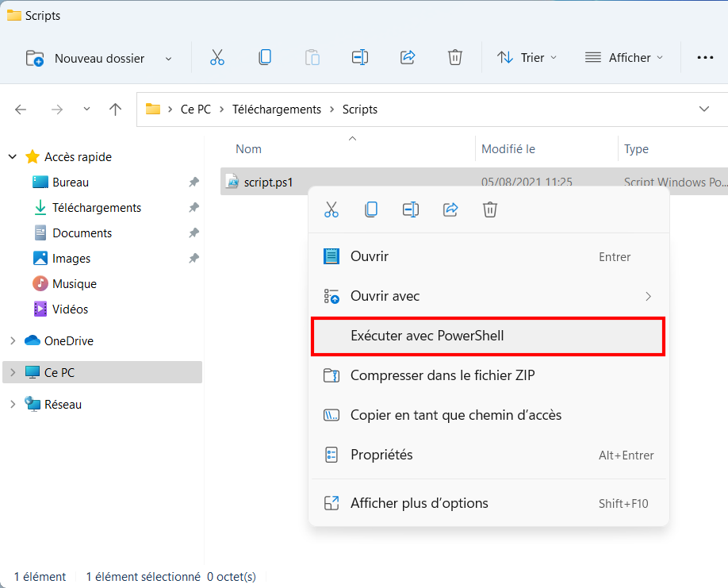Viewport: 728px width, 588px height.
Task: Delete via the context menu trash icon
Action: tap(490, 209)
